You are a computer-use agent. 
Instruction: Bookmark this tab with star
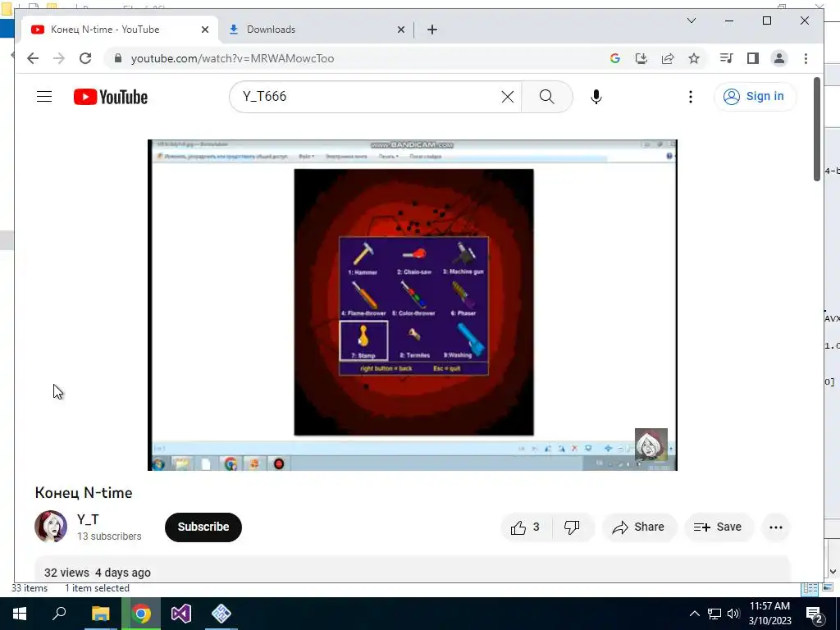(x=694, y=58)
